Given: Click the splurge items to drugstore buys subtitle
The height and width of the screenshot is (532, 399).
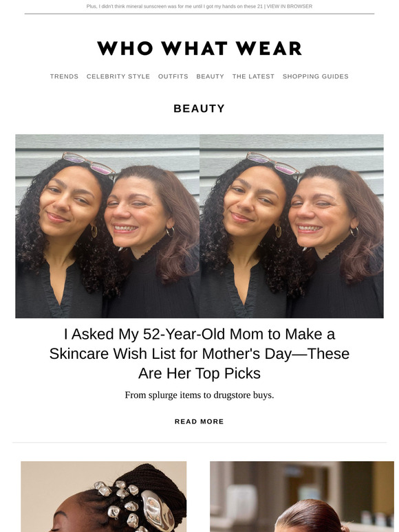Looking at the screenshot, I should point(199,395).
